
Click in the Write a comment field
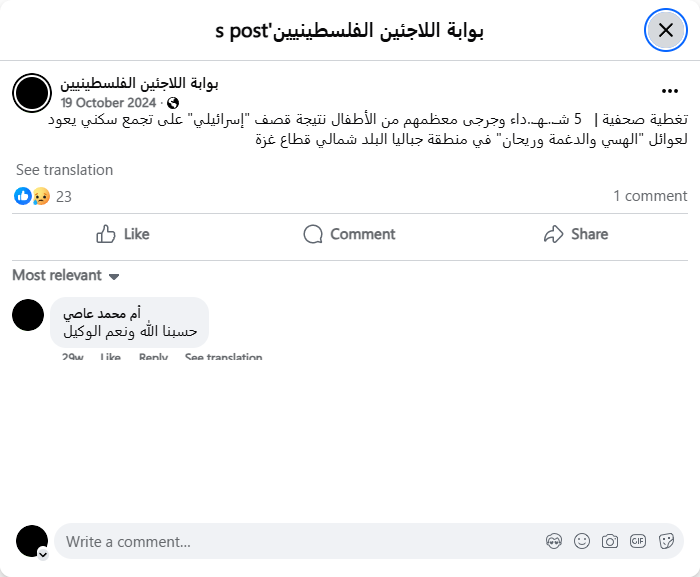click(x=300, y=541)
